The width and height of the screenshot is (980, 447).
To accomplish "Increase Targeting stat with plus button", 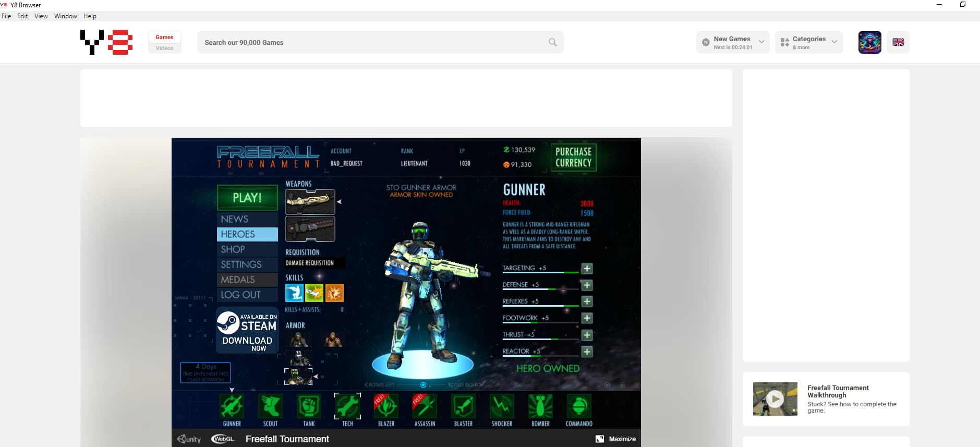I will click(x=587, y=269).
